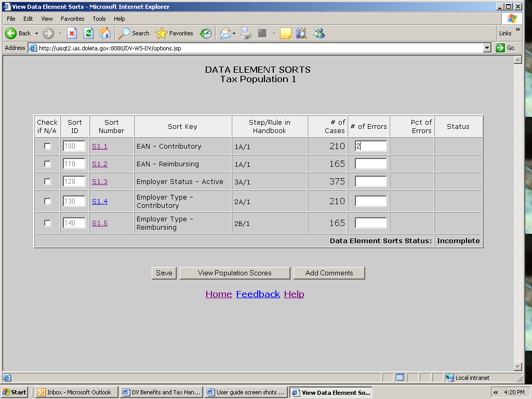This screenshot has height=399, width=532.
Task: Open the S1.4 sort number link
Action: pyautogui.click(x=99, y=202)
